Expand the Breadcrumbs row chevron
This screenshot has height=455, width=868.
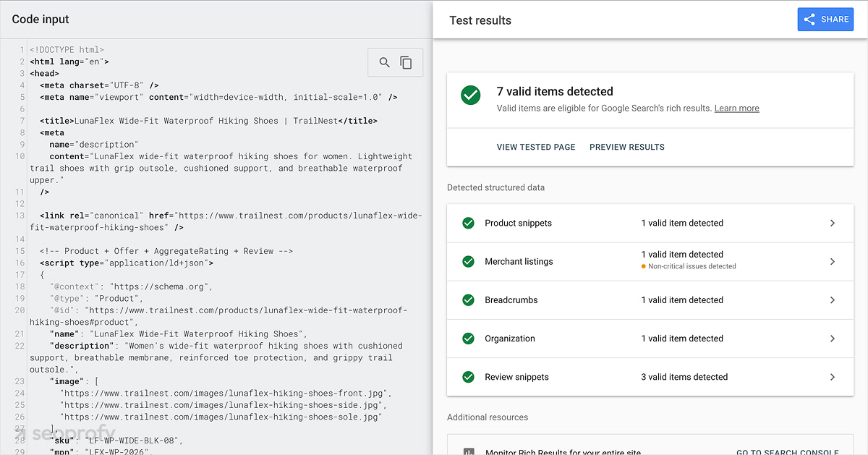[833, 299]
